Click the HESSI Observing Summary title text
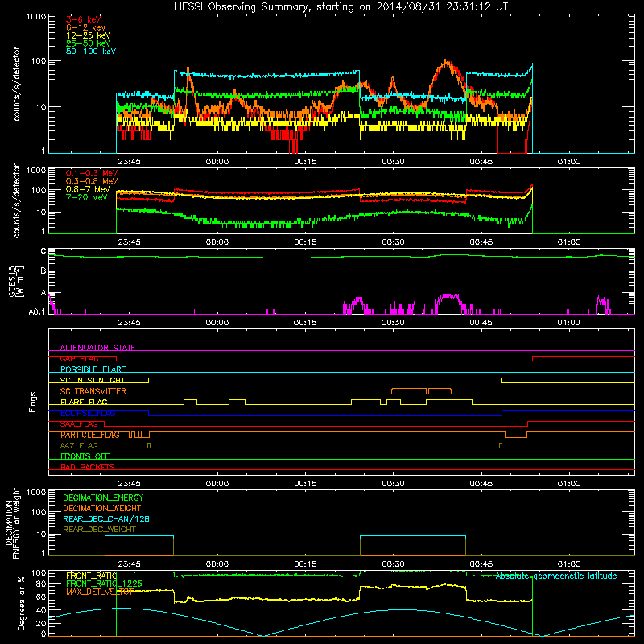The width and height of the screenshot is (644, 644). (x=341, y=7)
